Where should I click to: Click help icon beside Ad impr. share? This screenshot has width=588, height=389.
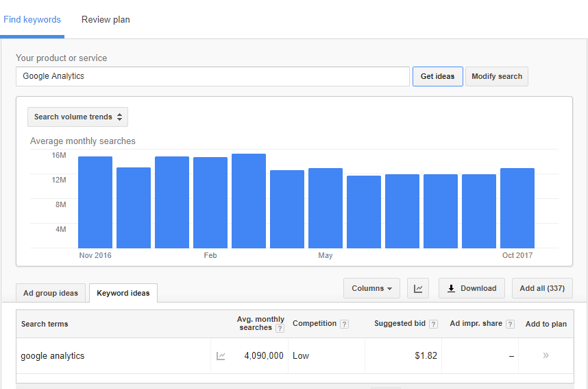click(x=510, y=324)
